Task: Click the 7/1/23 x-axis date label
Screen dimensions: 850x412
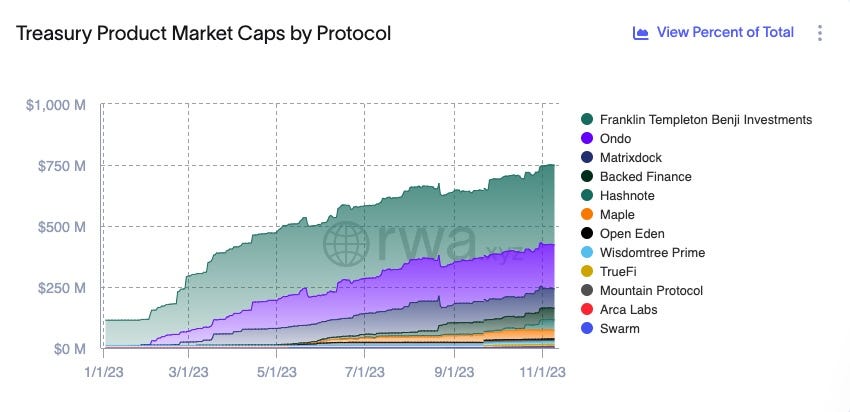Action: (x=364, y=374)
